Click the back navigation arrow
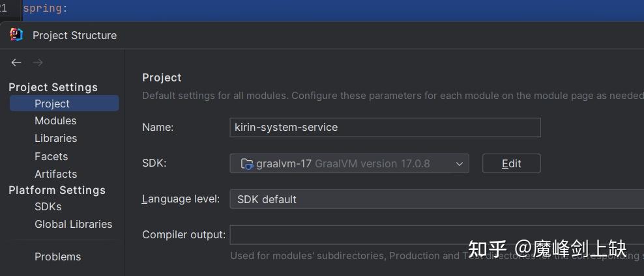644x276 pixels. pos(16,62)
